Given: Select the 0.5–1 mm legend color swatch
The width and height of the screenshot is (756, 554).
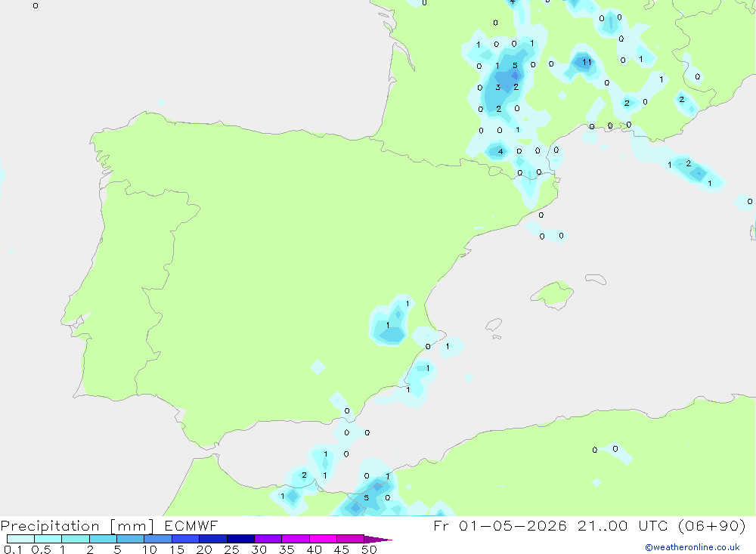Looking at the screenshot, I should point(48,539).
